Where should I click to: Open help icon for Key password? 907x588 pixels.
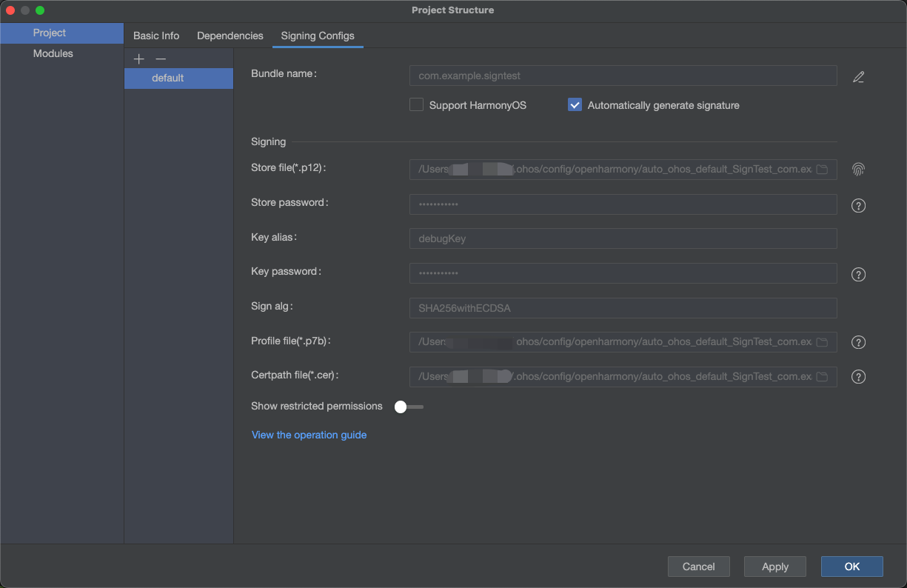pyautogui.click(x=858, y=275)
